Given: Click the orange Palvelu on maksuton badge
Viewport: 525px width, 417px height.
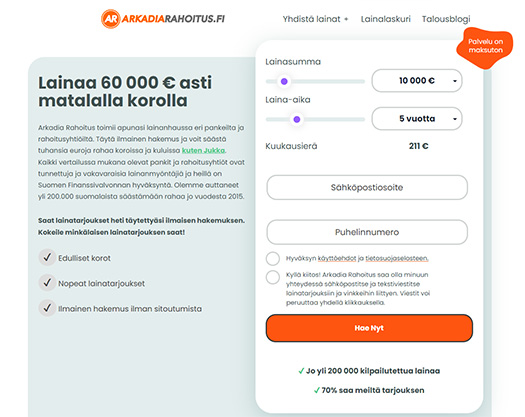Looking at the screenshot, I should tap(485, 47).
